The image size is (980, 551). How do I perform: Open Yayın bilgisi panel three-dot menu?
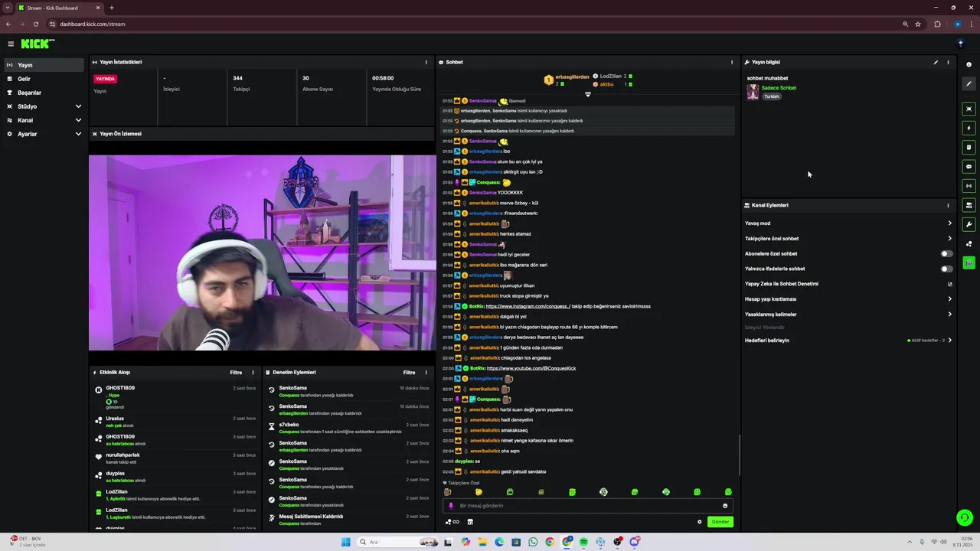tap(948, 62)
